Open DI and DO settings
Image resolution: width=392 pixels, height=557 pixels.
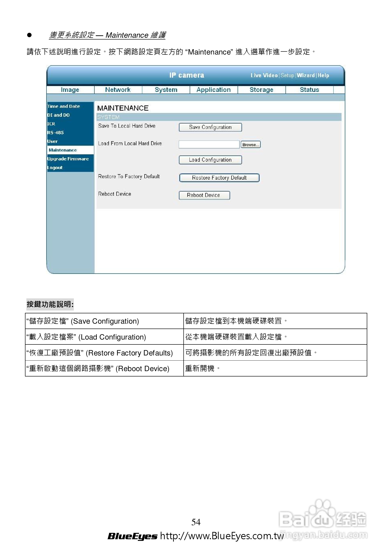[58, 115]
